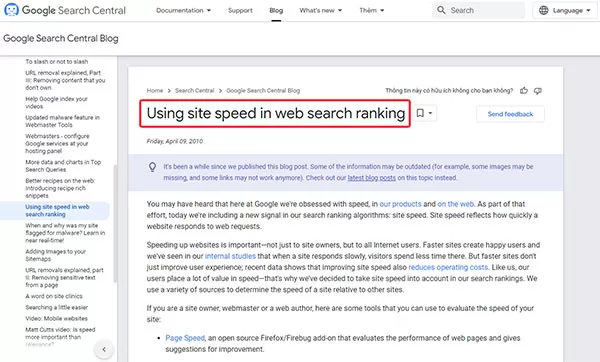Expand the Thêm menu

click(x=372, y=10)
